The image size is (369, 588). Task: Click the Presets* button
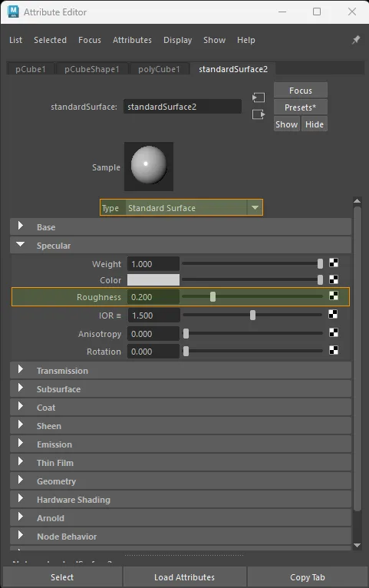click(x=301, y=107)
